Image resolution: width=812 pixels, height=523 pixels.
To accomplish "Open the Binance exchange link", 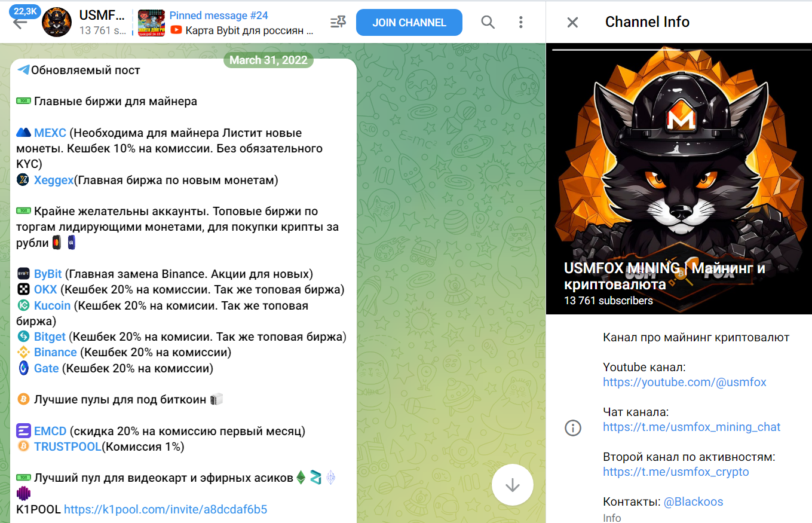I will click(x=56, y=352).
